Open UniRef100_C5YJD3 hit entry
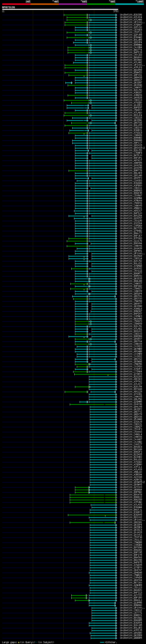 [131, 55]
